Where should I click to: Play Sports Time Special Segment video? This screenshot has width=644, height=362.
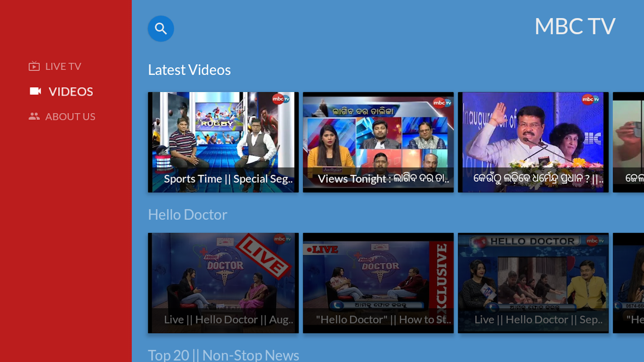[x=223, y=142]
